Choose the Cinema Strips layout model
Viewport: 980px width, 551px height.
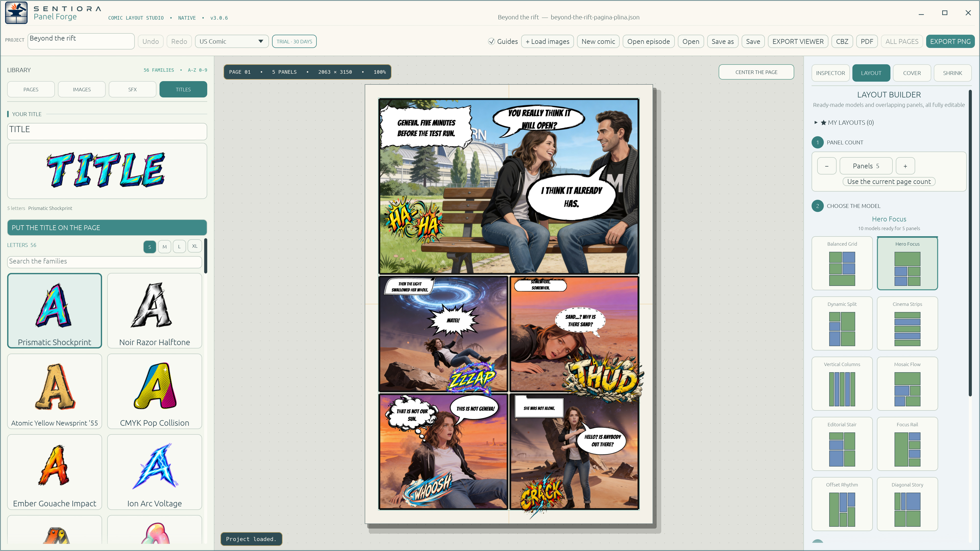point(907,323)
